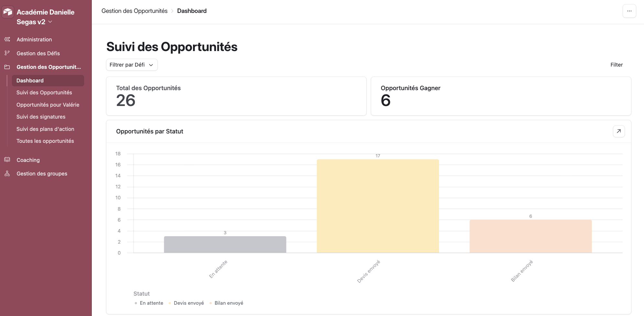This screenshot has height=316, width=644.
Task: Click the Total des Opportunités card
Action: pos(236,96)
